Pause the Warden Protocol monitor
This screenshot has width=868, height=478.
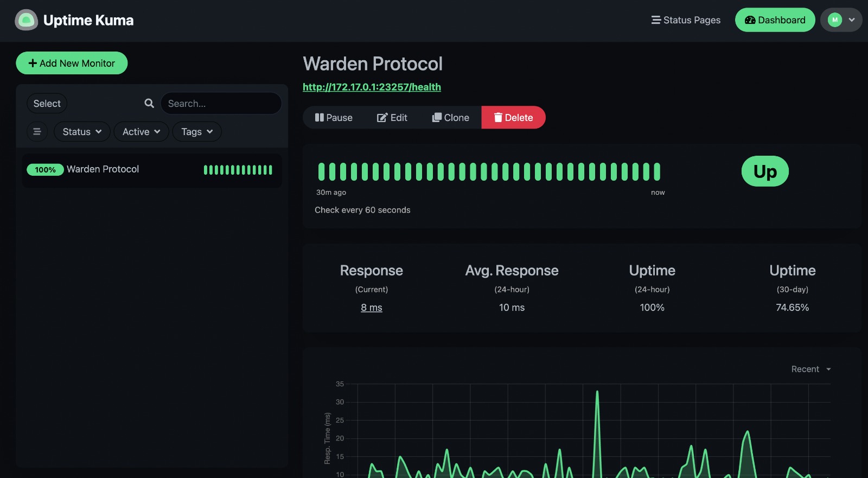(x=334, y=118)
